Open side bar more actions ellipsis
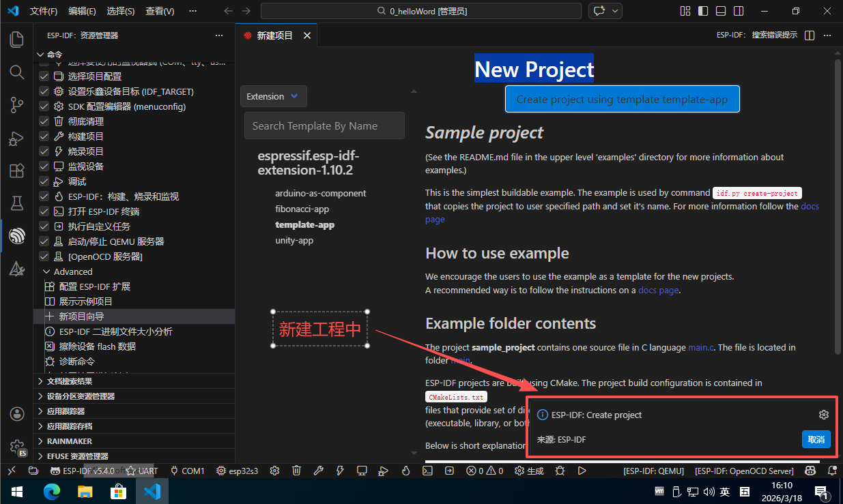Screen dimensions: 843x504 point(219,35)
